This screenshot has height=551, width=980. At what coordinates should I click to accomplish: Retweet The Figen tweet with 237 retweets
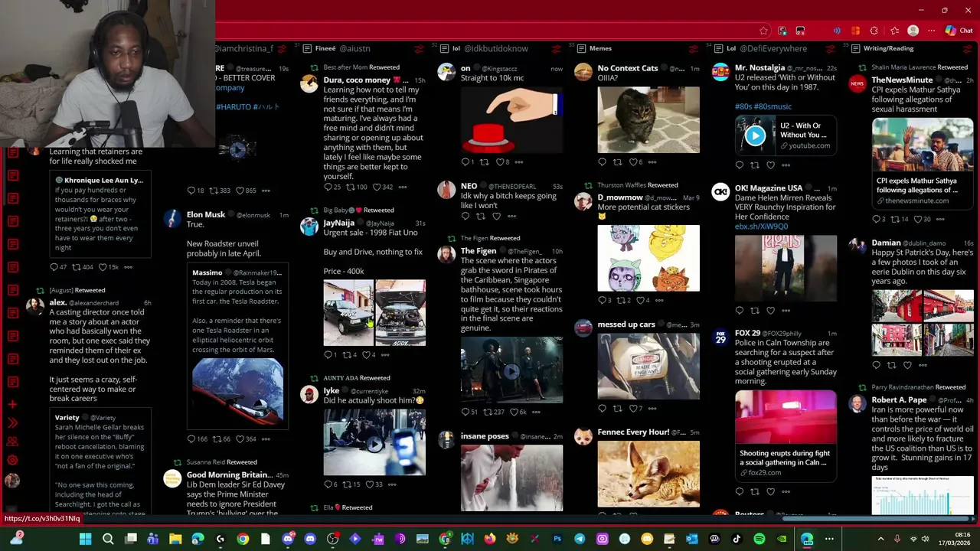(487, 412)
